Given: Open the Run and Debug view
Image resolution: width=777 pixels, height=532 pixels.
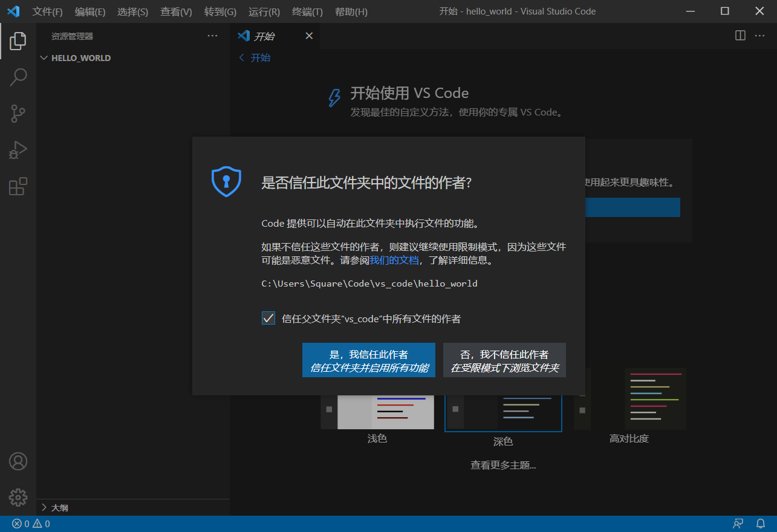Looking at the screenshot, I should [x=18, y=150].
